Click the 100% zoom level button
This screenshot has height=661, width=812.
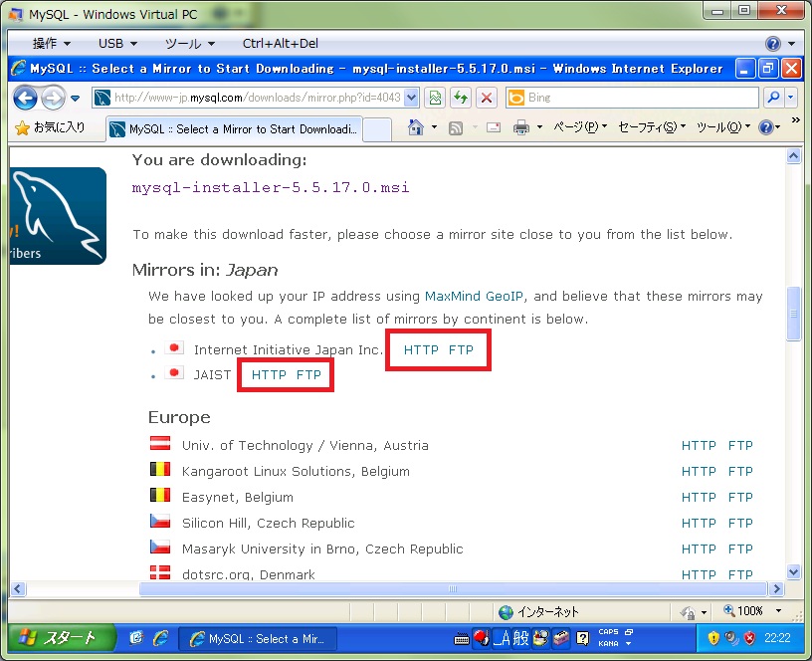pyautogui.click(x=742, y=611)
